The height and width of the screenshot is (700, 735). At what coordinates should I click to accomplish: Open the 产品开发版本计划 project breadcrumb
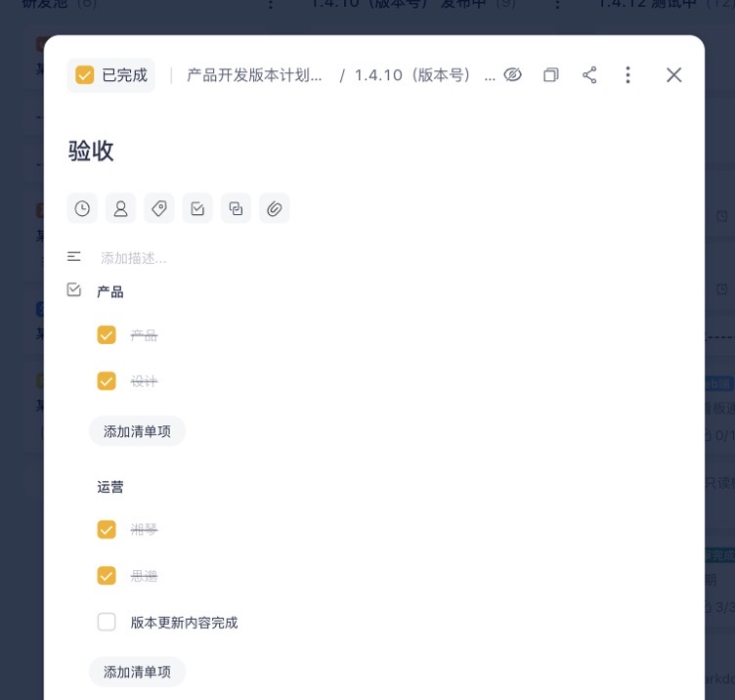click(254, 75)
